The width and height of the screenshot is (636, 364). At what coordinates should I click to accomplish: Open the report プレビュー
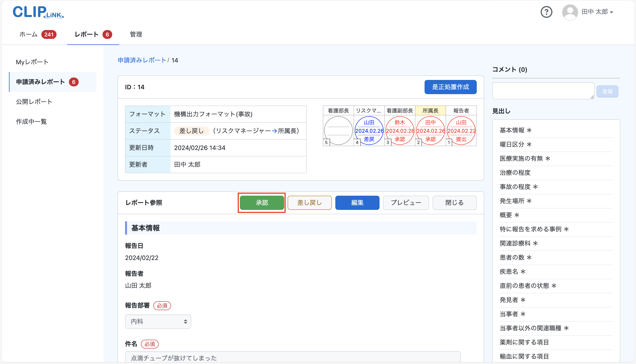[406, 203]
